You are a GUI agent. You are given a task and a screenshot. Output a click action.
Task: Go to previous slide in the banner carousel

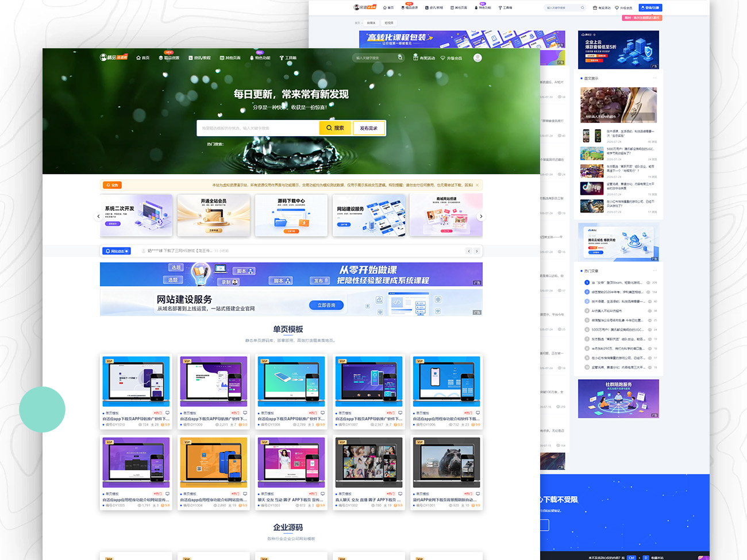(x=98, y=217)
